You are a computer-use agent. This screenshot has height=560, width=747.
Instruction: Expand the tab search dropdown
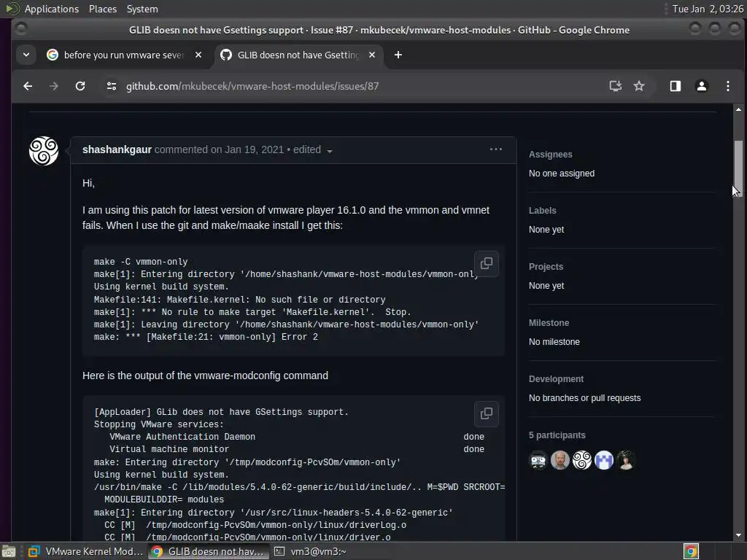[26, 55]
